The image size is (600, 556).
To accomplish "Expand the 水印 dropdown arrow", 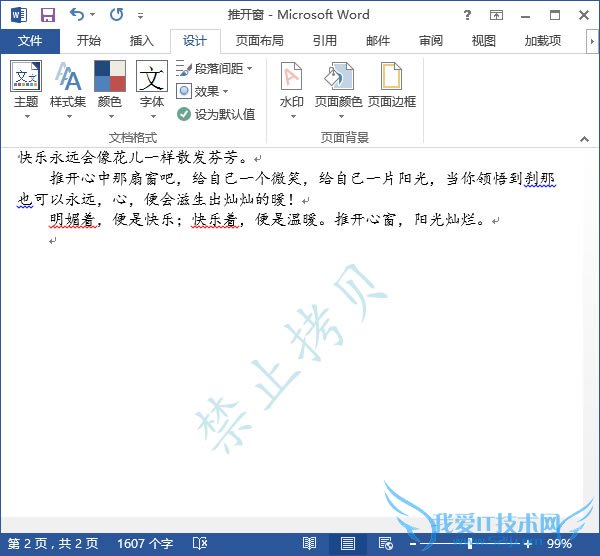I will tap(293, 116).
